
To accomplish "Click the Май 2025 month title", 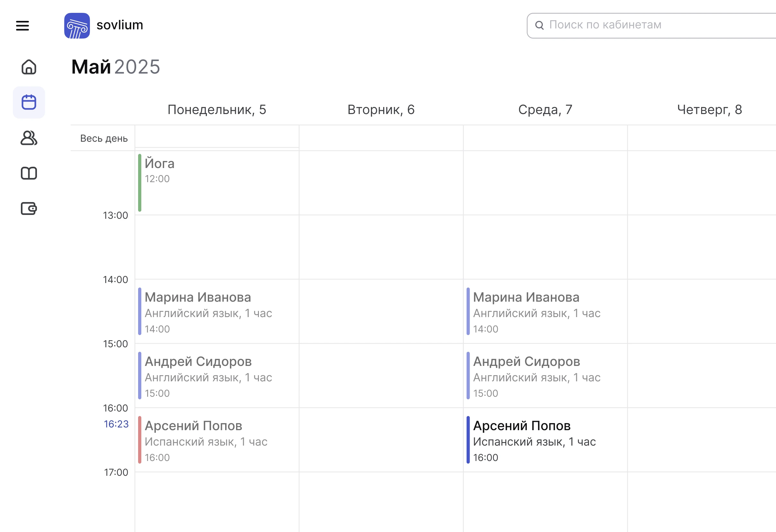I will 116,67.
